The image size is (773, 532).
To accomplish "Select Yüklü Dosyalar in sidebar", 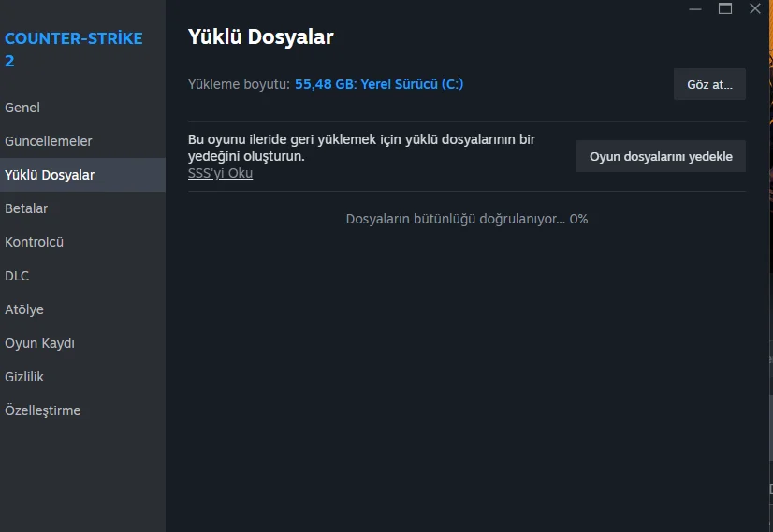I will coord(82,175).
